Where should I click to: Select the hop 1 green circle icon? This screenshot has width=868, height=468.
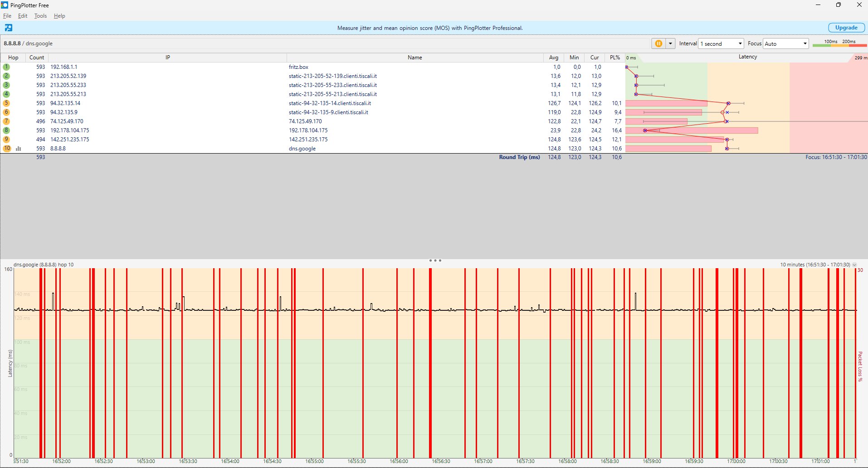pos(6,67)
